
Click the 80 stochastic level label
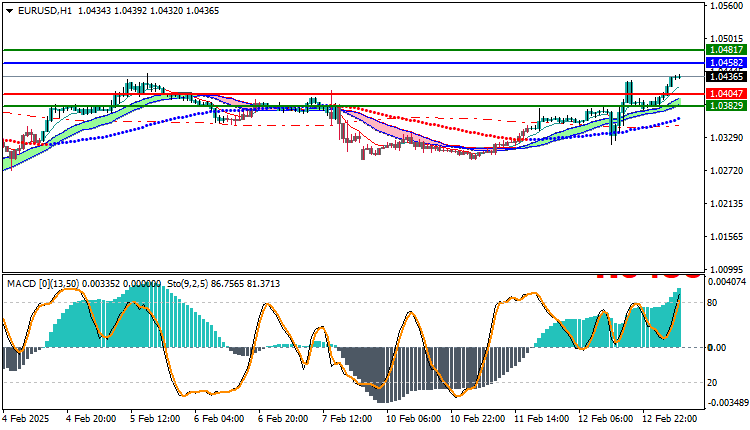click(712, 303)
